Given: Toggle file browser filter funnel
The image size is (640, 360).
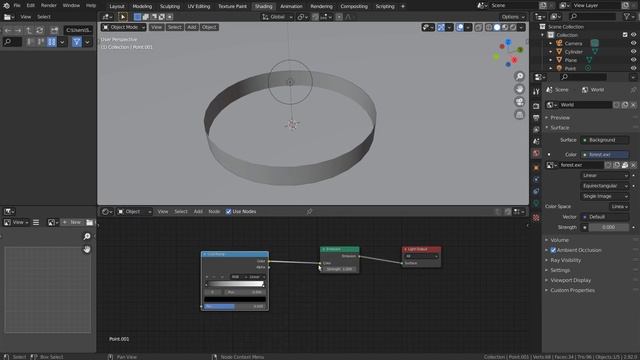Looking at the screenshot, I should point(76,42).
